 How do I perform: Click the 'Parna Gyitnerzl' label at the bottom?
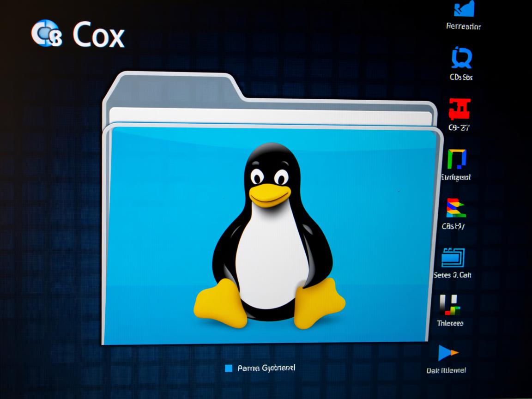point(268,369)
